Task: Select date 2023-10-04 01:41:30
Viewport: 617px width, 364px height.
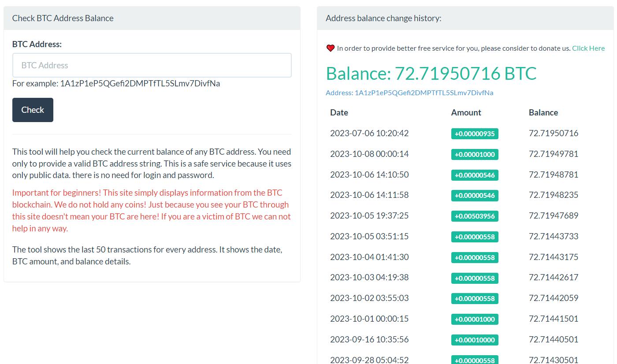Action: click(x=369, y=257)
